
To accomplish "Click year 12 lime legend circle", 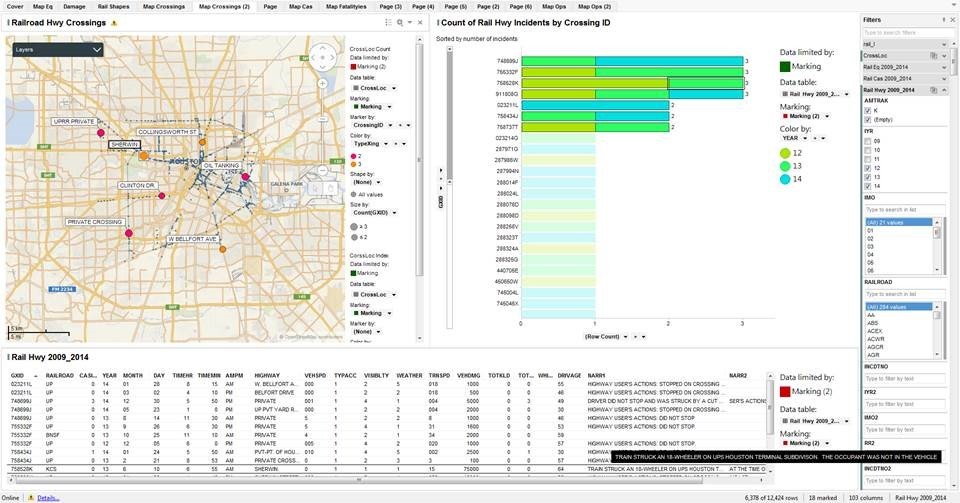I will tap(785, 153).
